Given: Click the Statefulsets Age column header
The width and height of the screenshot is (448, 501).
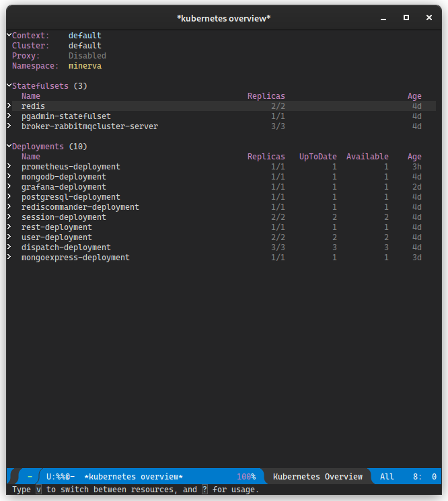Looking at the screenshot, I should 414,96.
